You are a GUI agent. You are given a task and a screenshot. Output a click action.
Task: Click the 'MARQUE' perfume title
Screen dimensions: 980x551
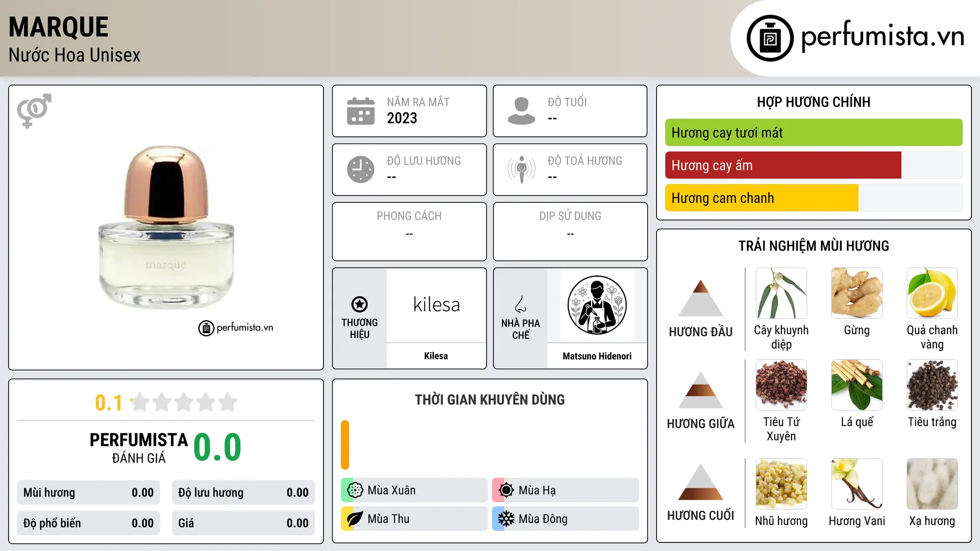pos(58,27)
